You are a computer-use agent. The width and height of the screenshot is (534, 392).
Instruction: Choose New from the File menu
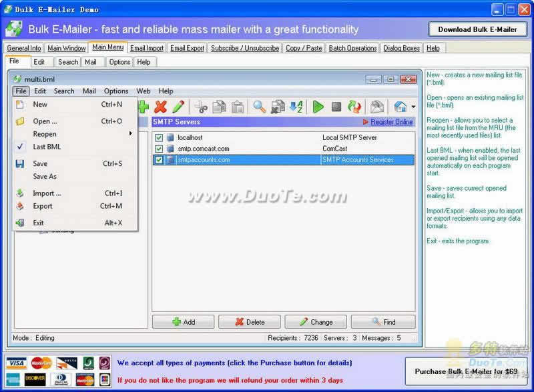75,104
